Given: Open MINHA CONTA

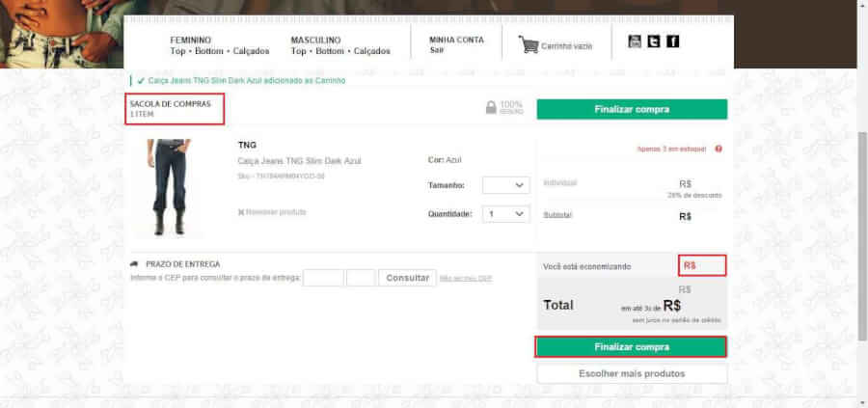Looking at the screenshot, I should 456,41.
